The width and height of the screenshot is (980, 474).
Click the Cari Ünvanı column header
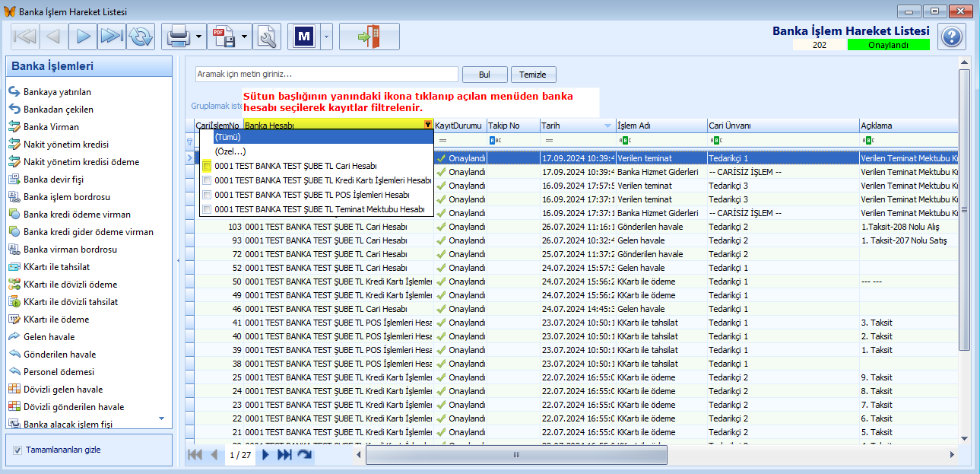click(x=783, y=126)
